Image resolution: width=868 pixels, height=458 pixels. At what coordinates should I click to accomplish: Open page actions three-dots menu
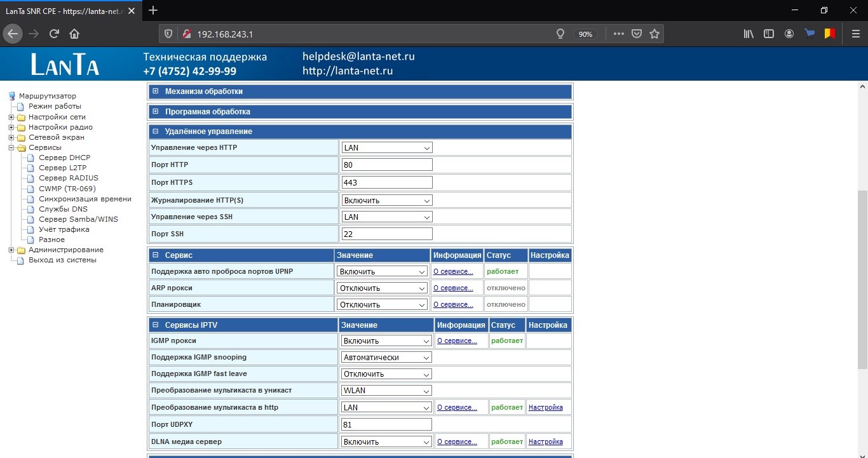[619, 34]
